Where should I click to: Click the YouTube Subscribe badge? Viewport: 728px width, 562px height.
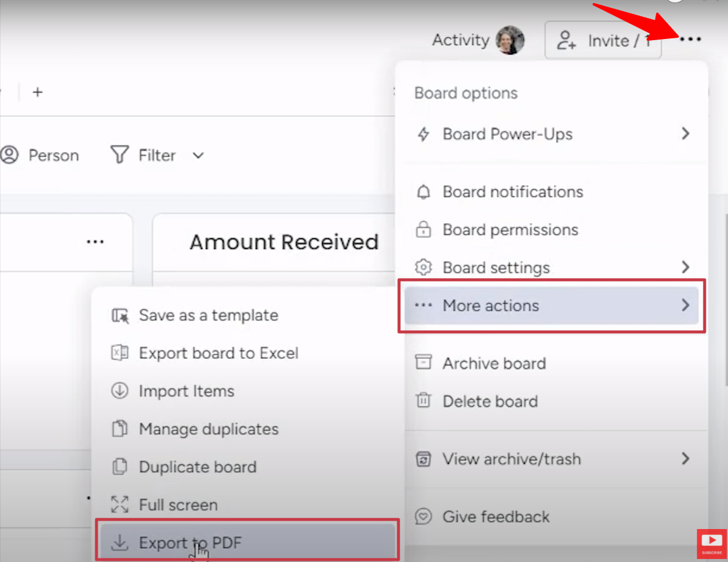(x=712, y=543)
